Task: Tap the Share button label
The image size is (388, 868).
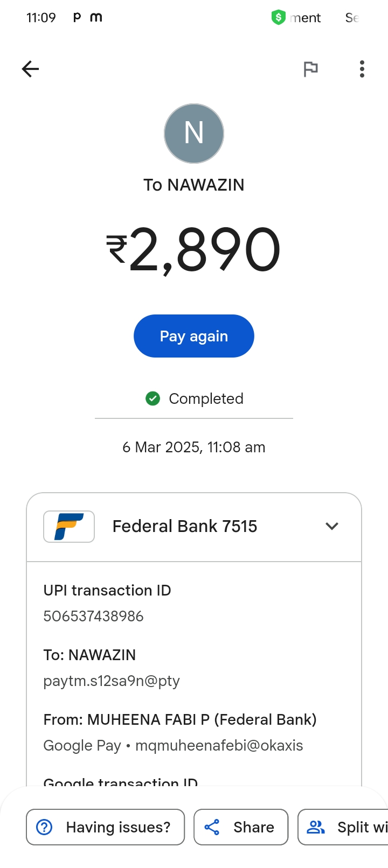Action: point(254,827)
